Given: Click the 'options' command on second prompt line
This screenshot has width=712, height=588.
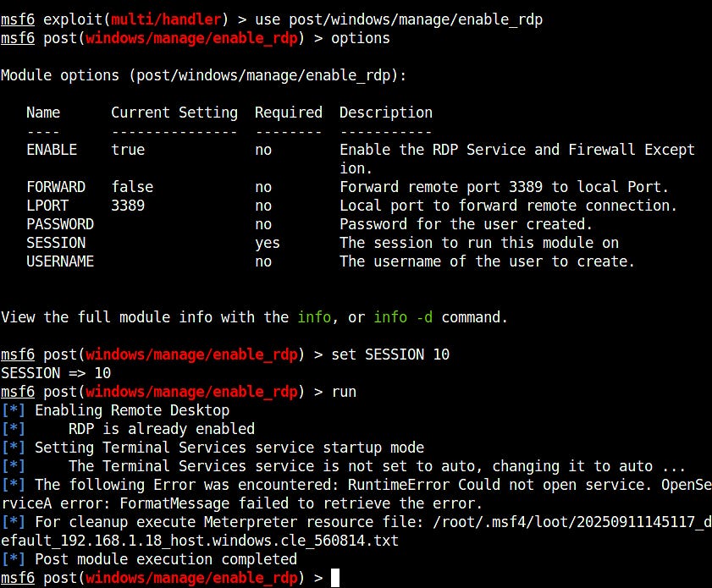Looking at the screenshot, I should pyautogui.click(x=360, y=38).
